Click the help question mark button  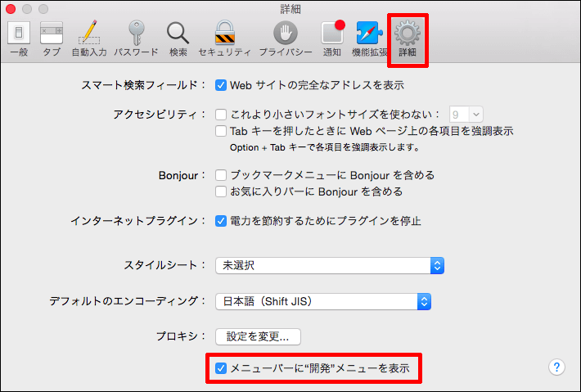[x=556, y=367]
